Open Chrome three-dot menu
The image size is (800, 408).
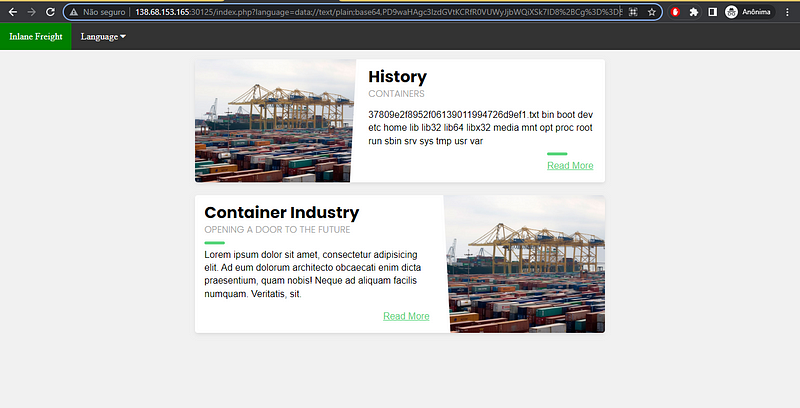click(x=788, y=12)
